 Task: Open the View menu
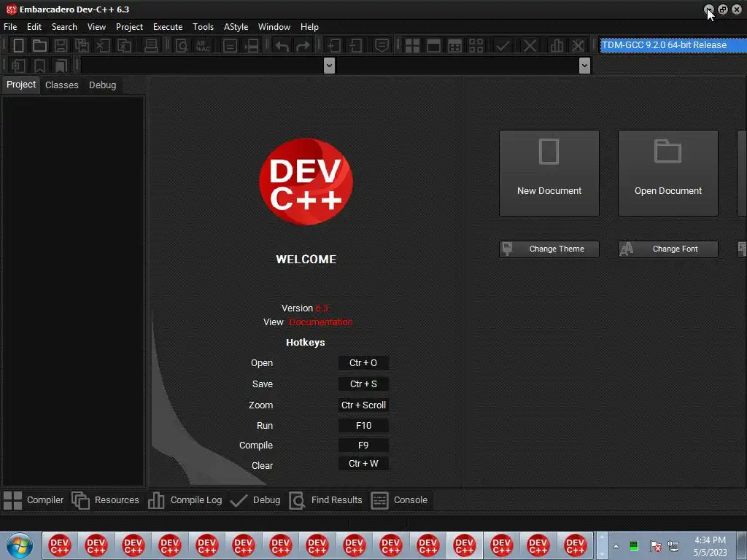pyautogui.click(x=97, y=27)
